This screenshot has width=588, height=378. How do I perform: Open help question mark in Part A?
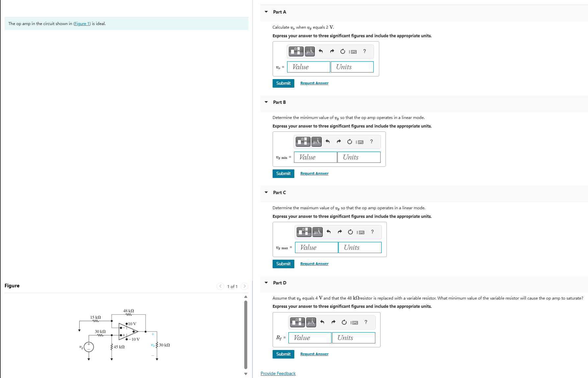point(364,51)
